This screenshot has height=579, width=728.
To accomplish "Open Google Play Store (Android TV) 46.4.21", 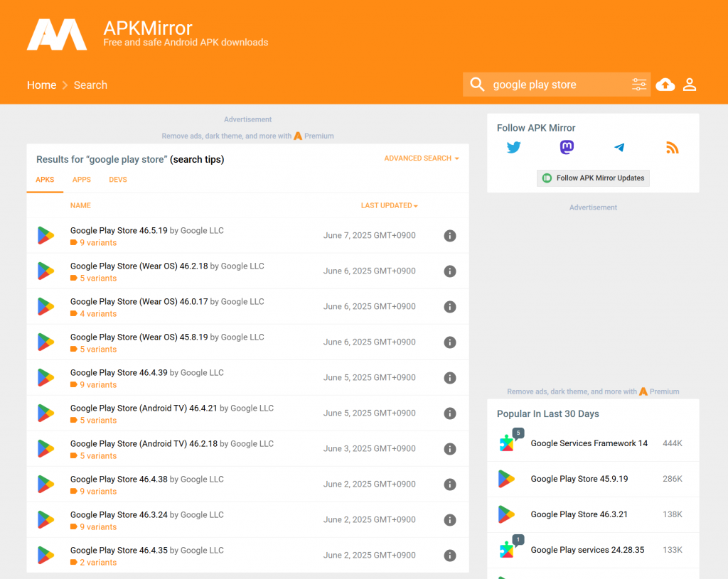I will pyautogui.click(x=144, y=408).
